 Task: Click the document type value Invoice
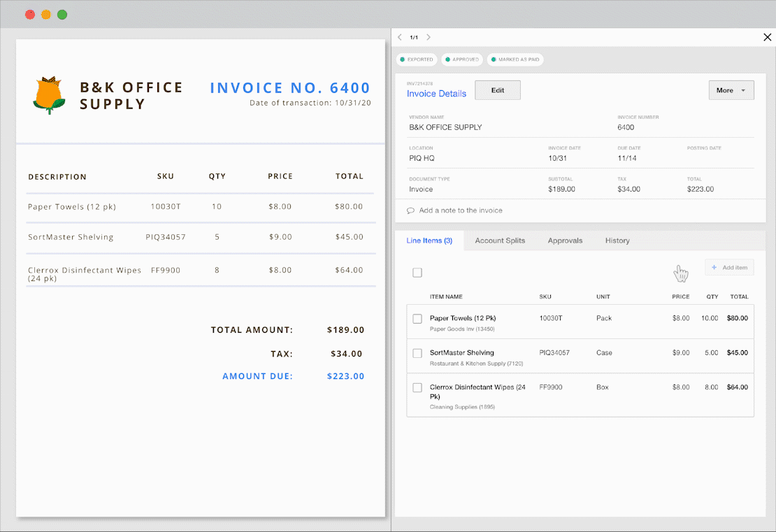coord(421,189)
